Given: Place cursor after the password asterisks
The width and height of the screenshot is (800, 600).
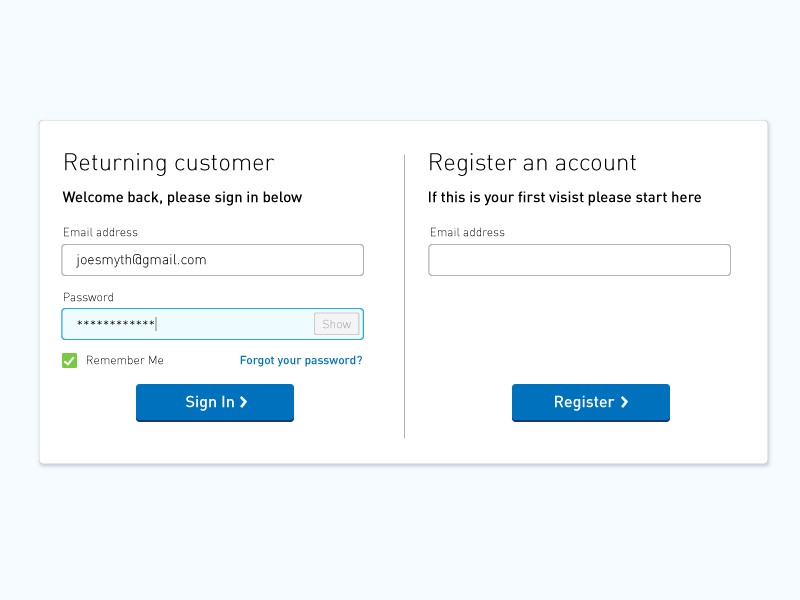Looking at the screenshot, I should [158, 324].
